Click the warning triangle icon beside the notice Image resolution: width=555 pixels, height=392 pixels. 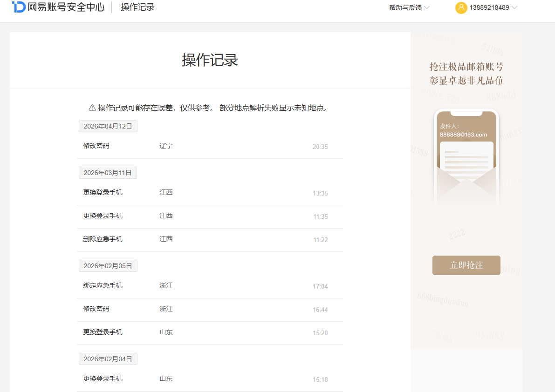[x=92, y=108]
